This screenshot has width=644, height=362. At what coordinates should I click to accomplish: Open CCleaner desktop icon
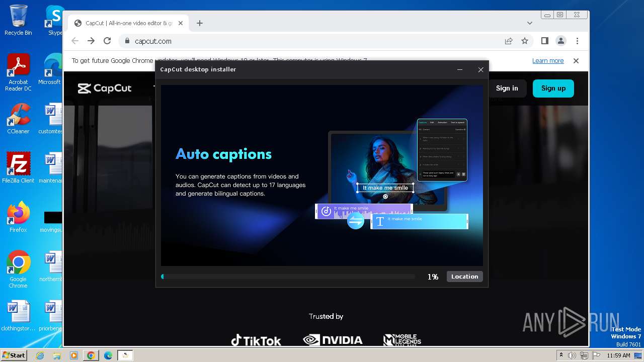[18, 119]
